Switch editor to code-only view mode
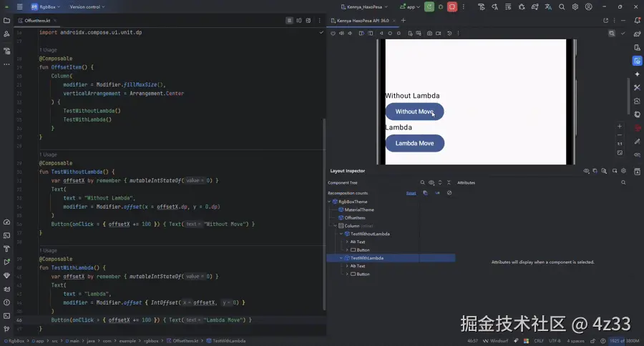Viewport: 644px width, 346px height. (x=289, y=21)
